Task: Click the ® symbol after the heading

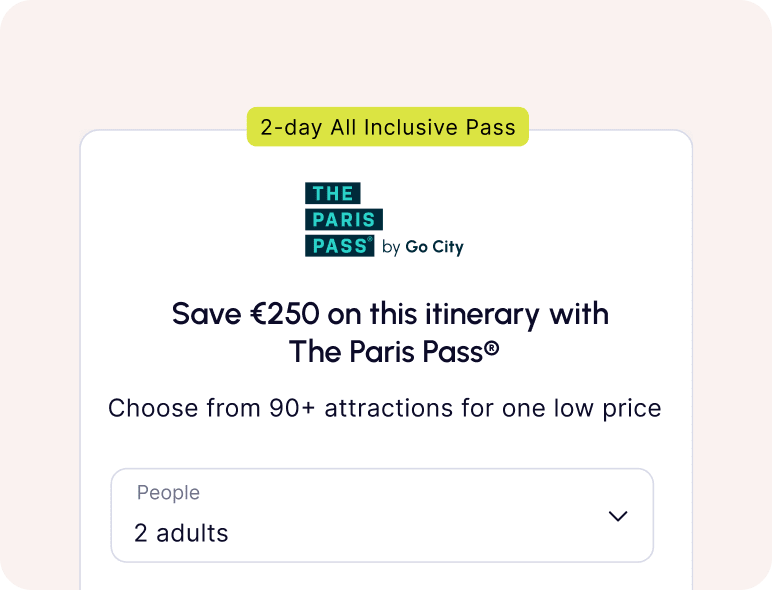Action: coord(491,348)
